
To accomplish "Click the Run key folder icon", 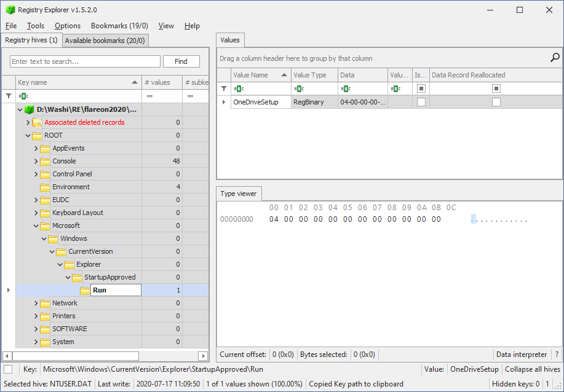I will [x=85, y=291].
